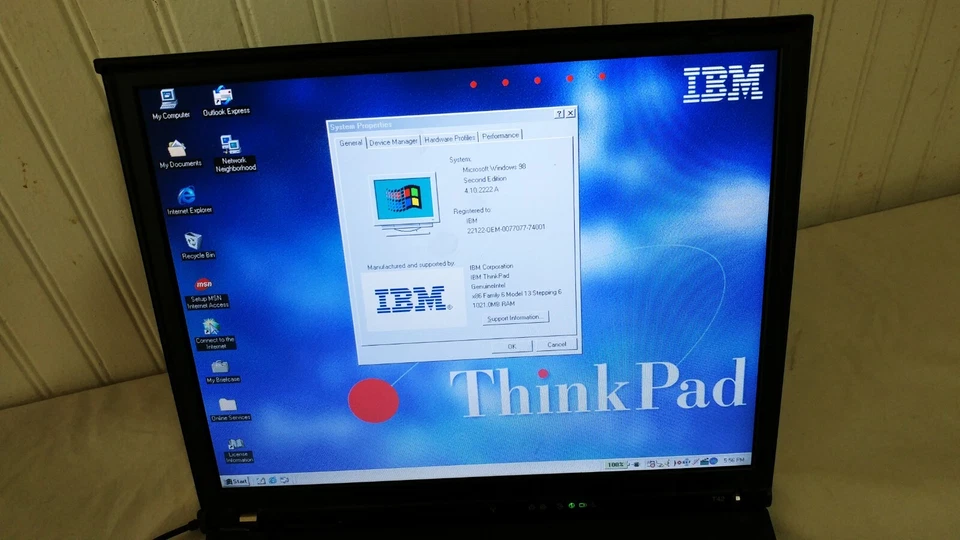The height and width of the screenshot is (540, 960).
Task: Select Connect to the Internet icon
Action: click(214, 334)
